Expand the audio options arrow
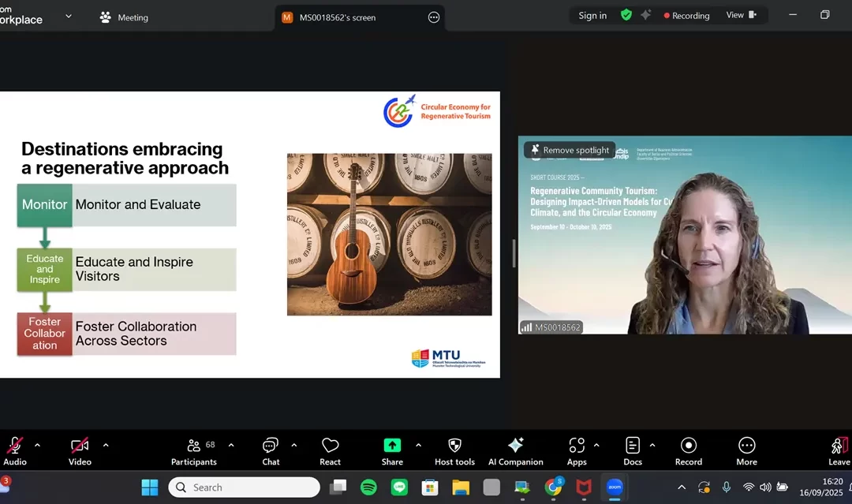This screenshot has height=504, width=852. [x=37, y=445]
